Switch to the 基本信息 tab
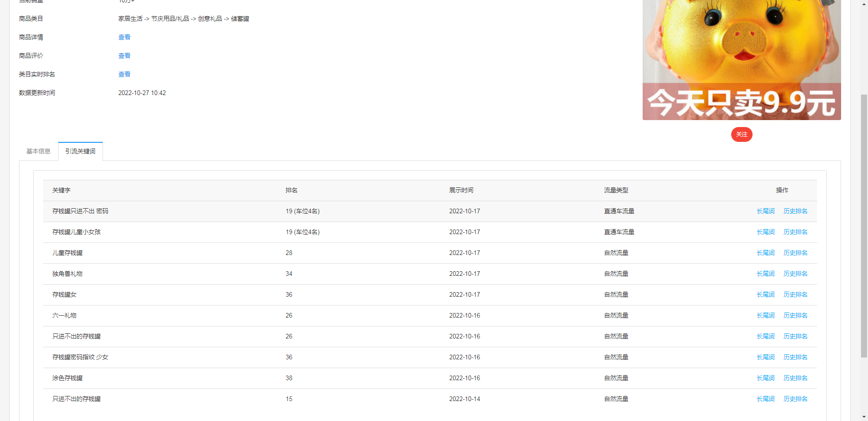Viewport: 868px width, 421px height. pos(38,151)
